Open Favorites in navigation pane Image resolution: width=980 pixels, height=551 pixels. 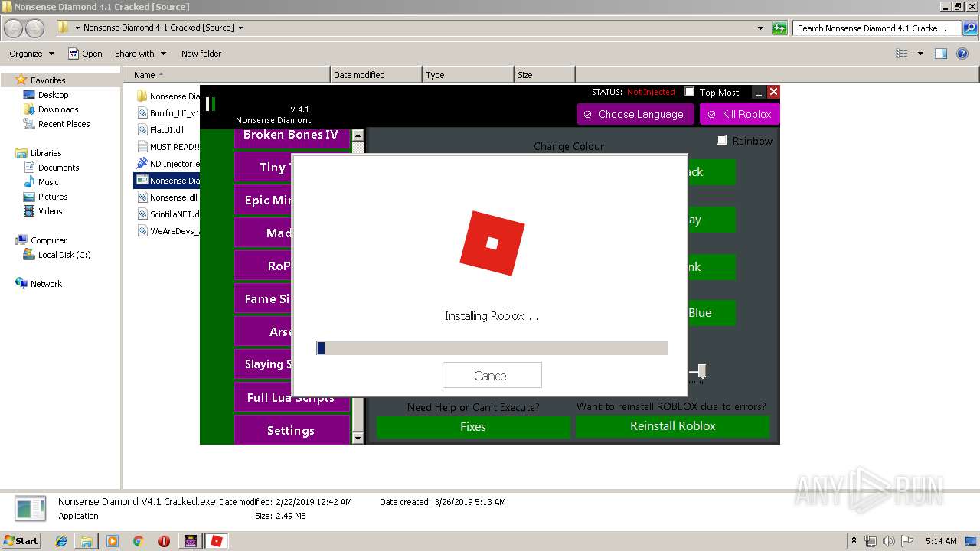tap(47, 80)
